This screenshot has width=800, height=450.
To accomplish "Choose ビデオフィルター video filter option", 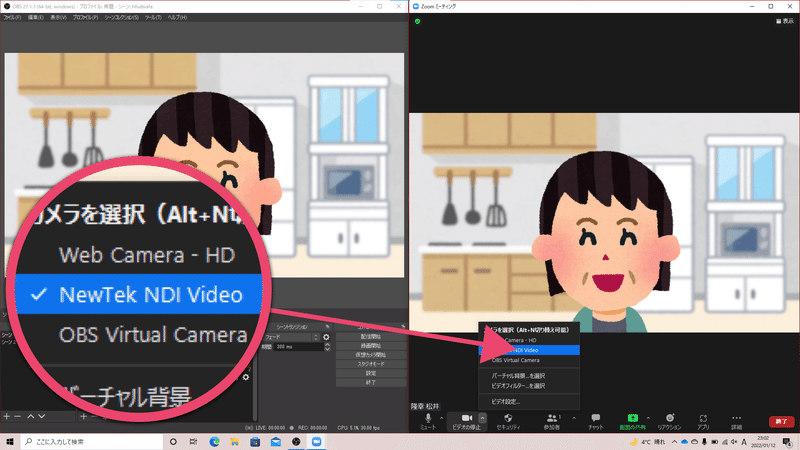I will click(529, 386).
